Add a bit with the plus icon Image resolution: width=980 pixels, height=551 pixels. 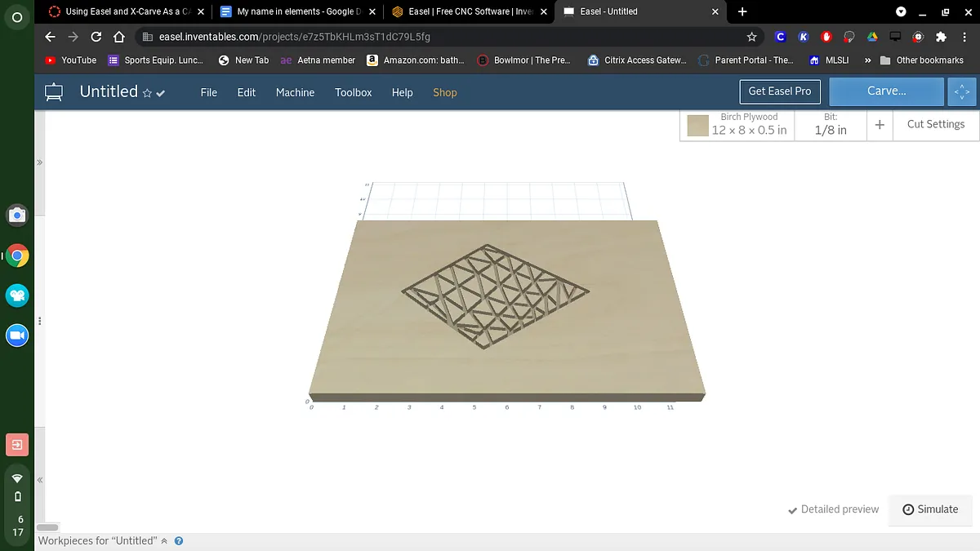(x=880, y=125)
